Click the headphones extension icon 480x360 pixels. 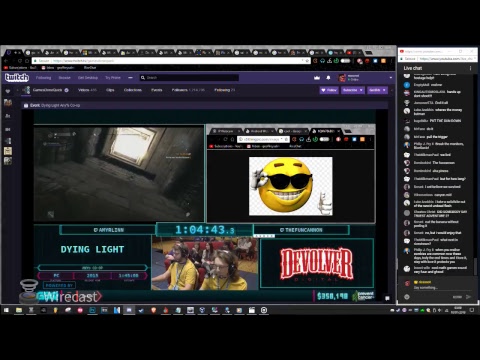[322, 61]
